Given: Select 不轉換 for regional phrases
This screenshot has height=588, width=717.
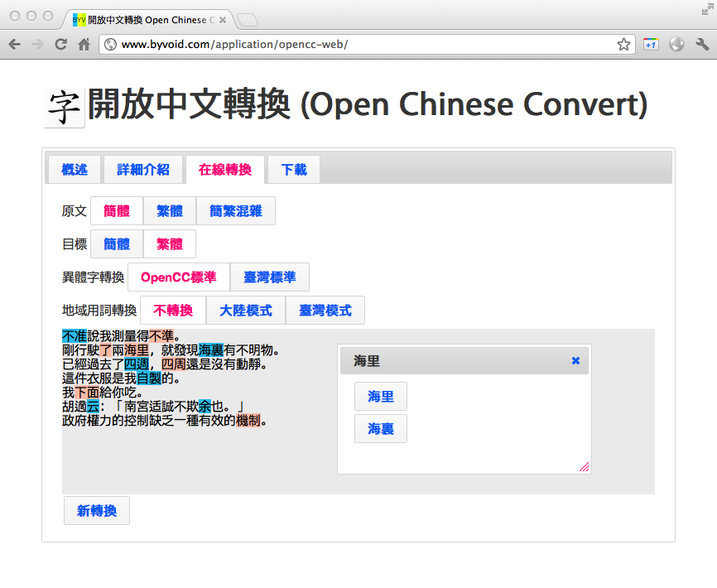Looking at the screenshot, I should 173,310.
